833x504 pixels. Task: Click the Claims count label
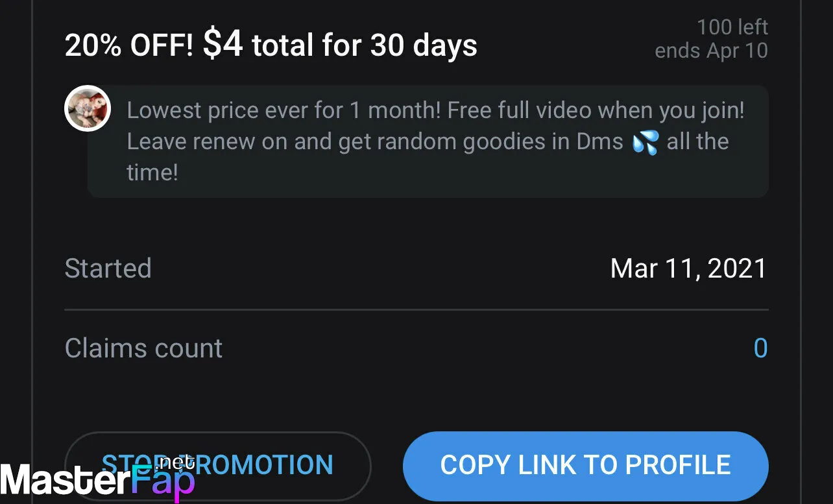[x=143, y=348]
